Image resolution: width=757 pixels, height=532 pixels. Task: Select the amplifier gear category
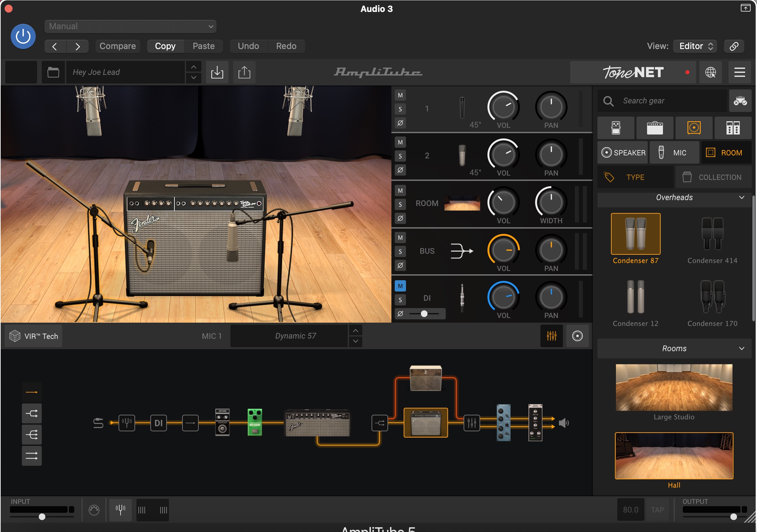point(655,128)
